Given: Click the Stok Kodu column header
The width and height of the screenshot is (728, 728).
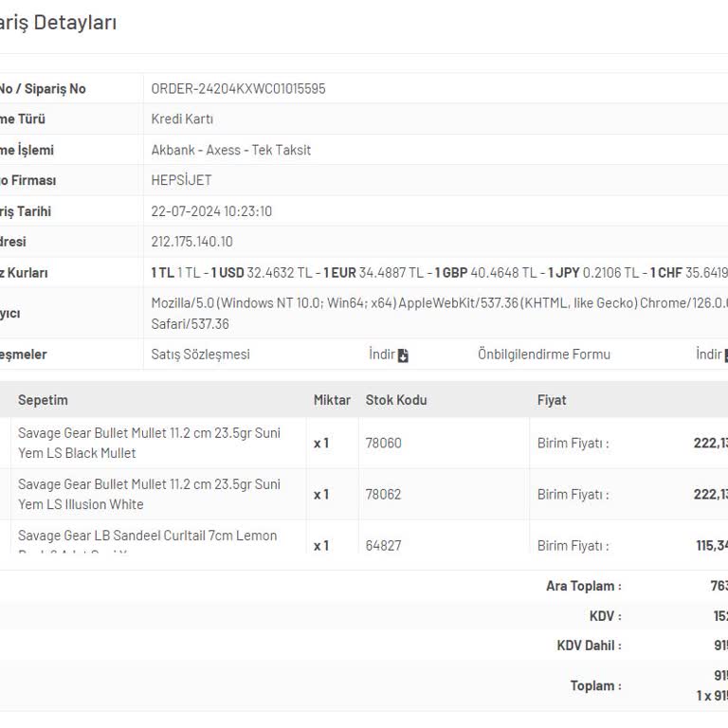Looking at the screenshot, I should (x=395, y=400).
